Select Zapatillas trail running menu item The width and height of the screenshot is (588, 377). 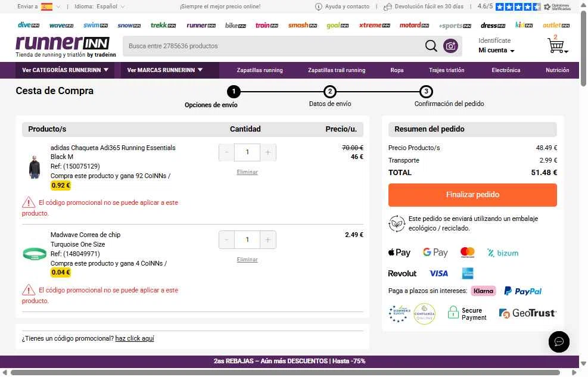point(337,70)
